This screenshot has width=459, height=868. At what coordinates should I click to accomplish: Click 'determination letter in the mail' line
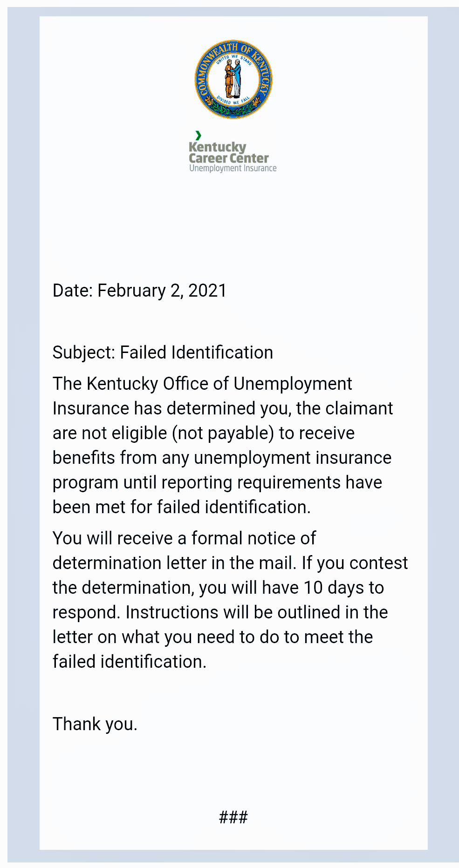pyautogui.click(x=230, y=563)
